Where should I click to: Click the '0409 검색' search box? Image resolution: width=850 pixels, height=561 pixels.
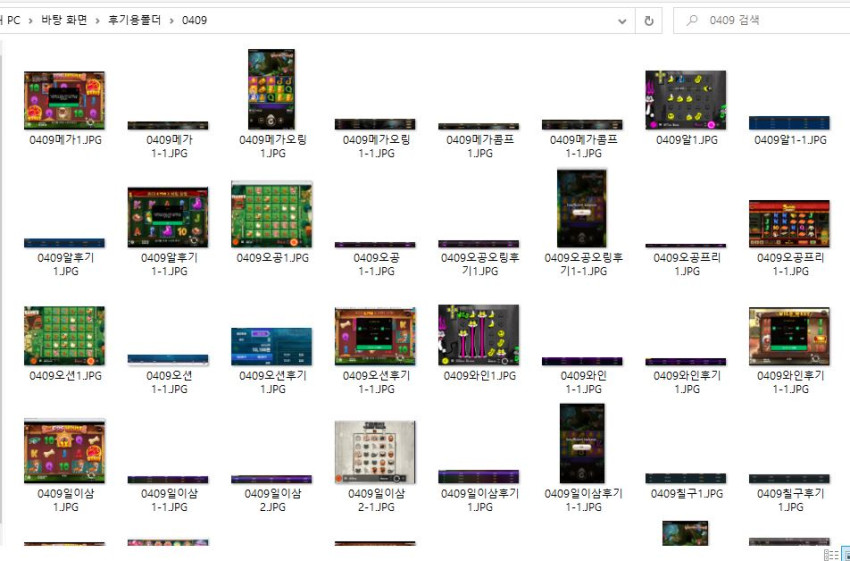click(761, 21)
